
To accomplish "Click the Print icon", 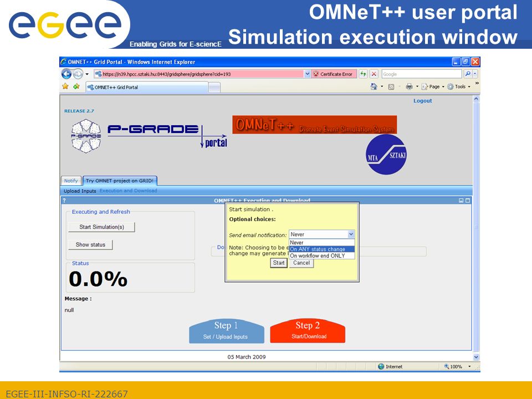I will tap(409, 86).
